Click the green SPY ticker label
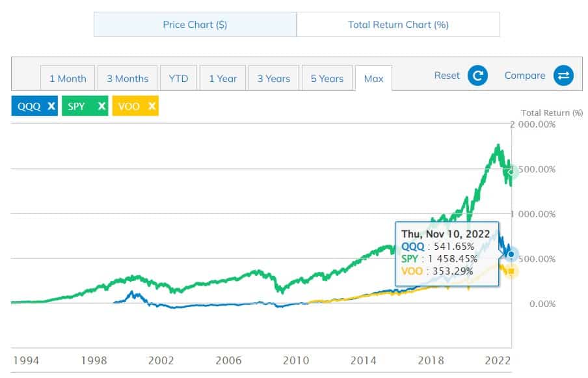Image resolution: width=588 pixels, height=378 pixels. click(77, 107)
